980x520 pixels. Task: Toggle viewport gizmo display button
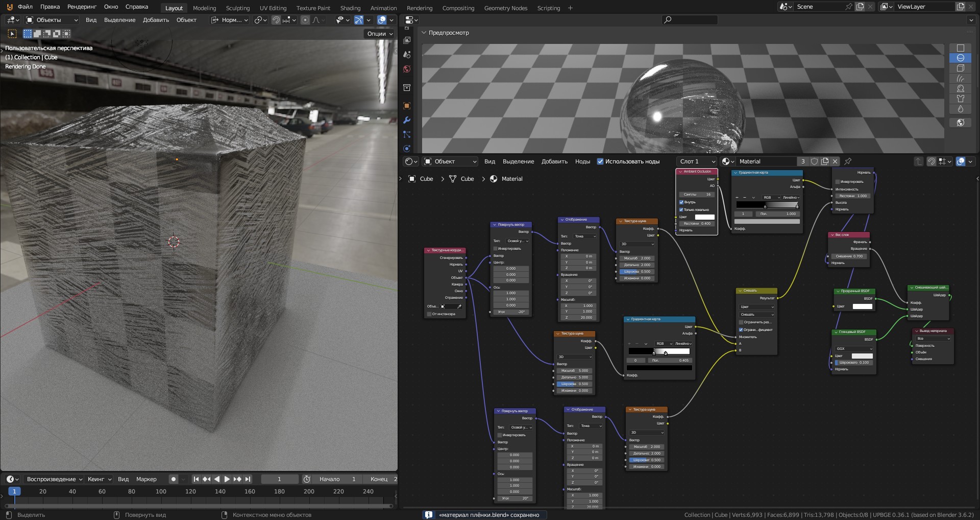359,20
